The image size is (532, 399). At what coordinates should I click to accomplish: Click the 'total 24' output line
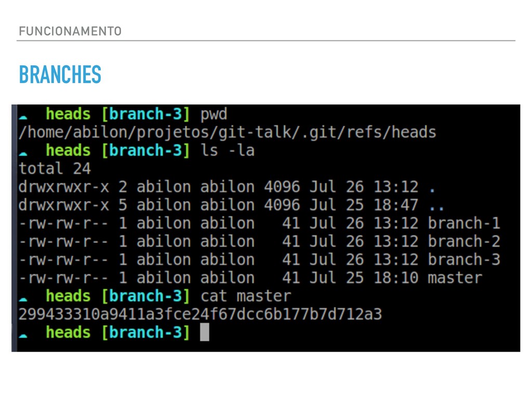(x=55, y=169)
